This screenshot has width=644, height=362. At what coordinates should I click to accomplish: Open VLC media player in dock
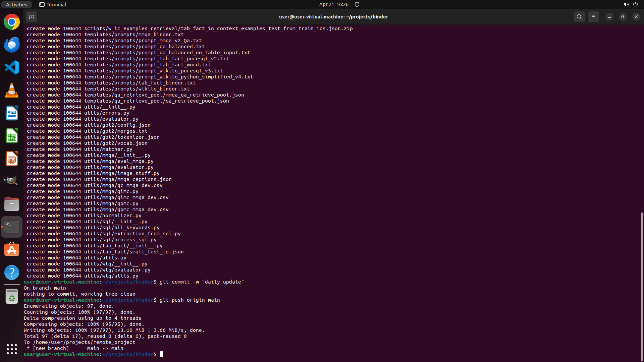(x=12, y=90)
